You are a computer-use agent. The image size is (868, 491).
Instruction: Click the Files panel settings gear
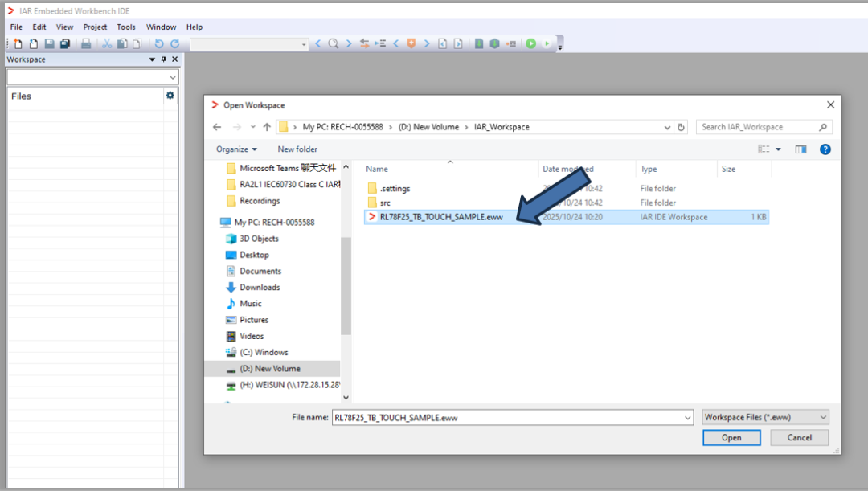pyautogui.click(x=170, y=96)
